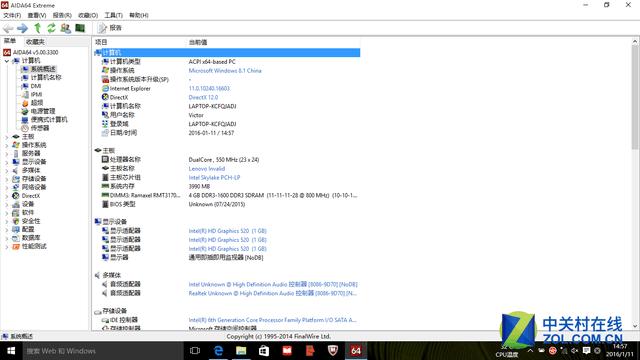Expand the 网络设备 tree node

point(7,187)
